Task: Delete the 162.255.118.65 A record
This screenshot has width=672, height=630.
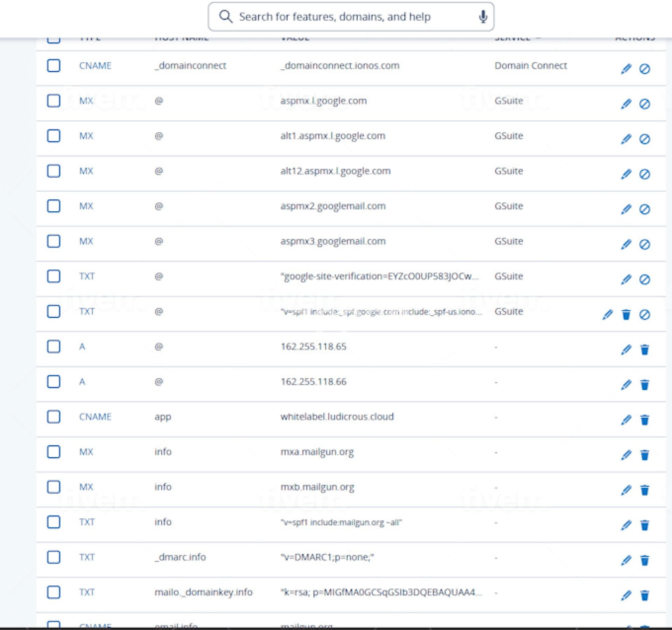Action: pos(645,350)
